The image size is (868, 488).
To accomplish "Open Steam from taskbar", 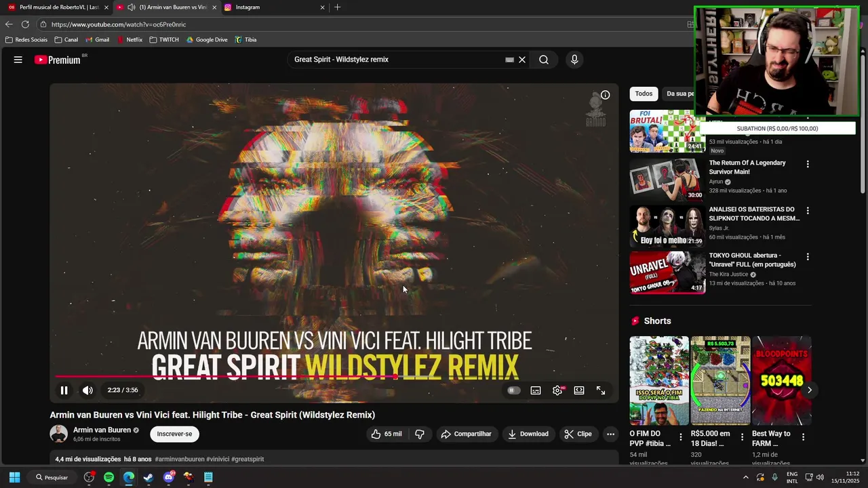I will click(x=149, y=477).
